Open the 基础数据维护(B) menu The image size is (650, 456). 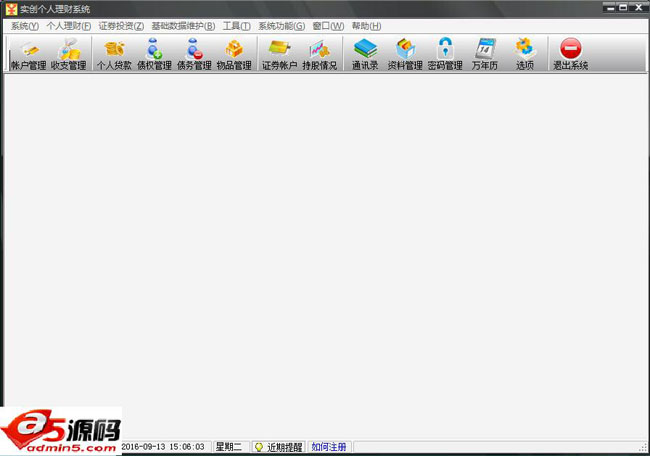pos(183,26)
